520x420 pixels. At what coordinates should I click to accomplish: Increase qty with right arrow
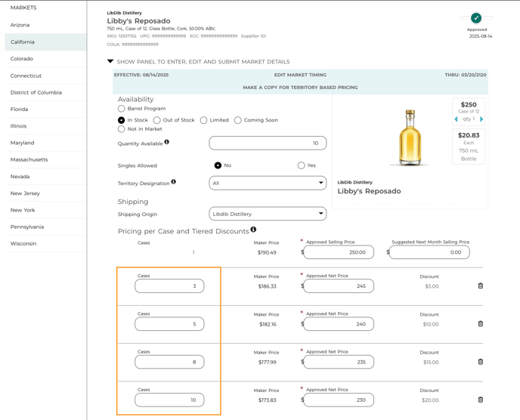click(x=481, y=119)
